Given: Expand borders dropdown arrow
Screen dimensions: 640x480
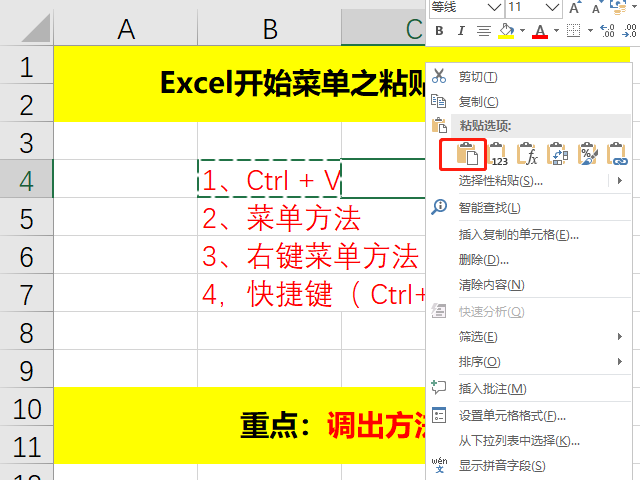Looking at the screenshot, I should point(590,31).
